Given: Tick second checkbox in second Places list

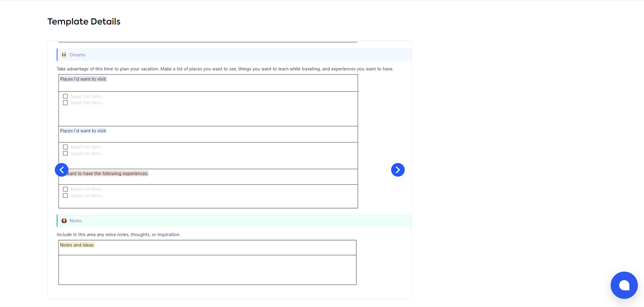Looking at the screenshot, I should pos(65,153).
